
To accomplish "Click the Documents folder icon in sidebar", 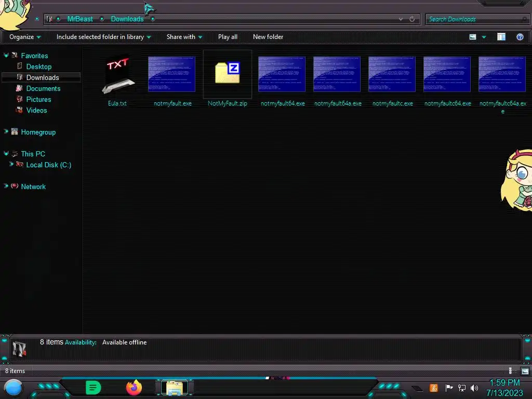I will (x=19, y=88).
